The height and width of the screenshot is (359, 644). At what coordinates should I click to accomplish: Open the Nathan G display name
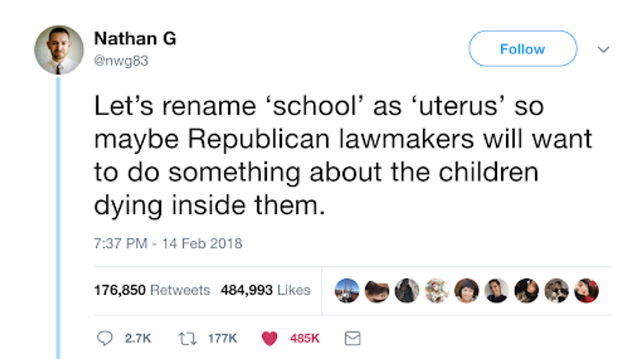click(x=135, y=39)
